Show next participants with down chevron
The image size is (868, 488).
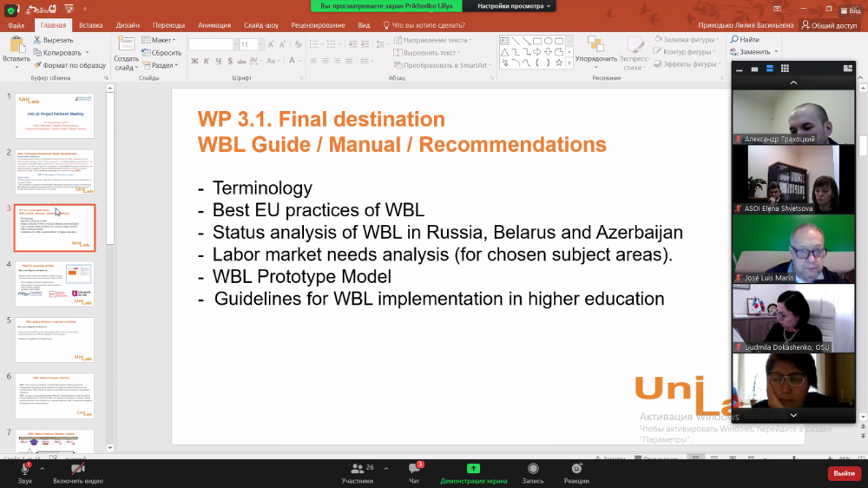(793, 415)
